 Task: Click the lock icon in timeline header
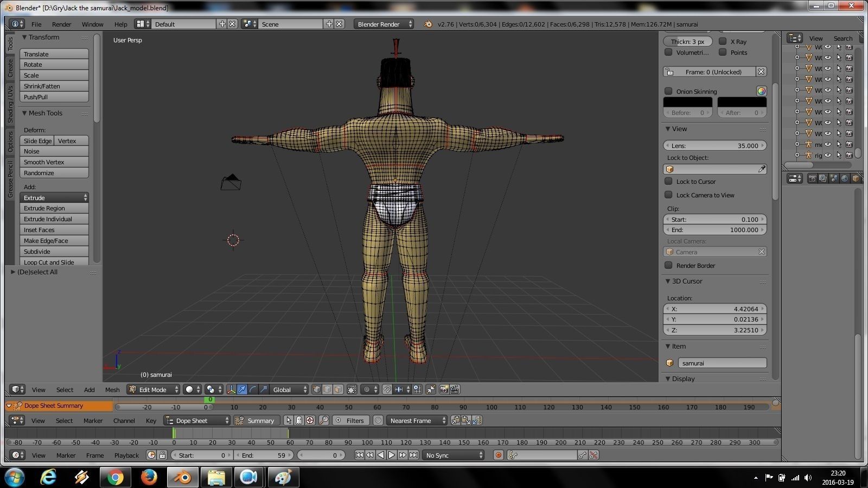pyautogui.click(x=162, y=455)
